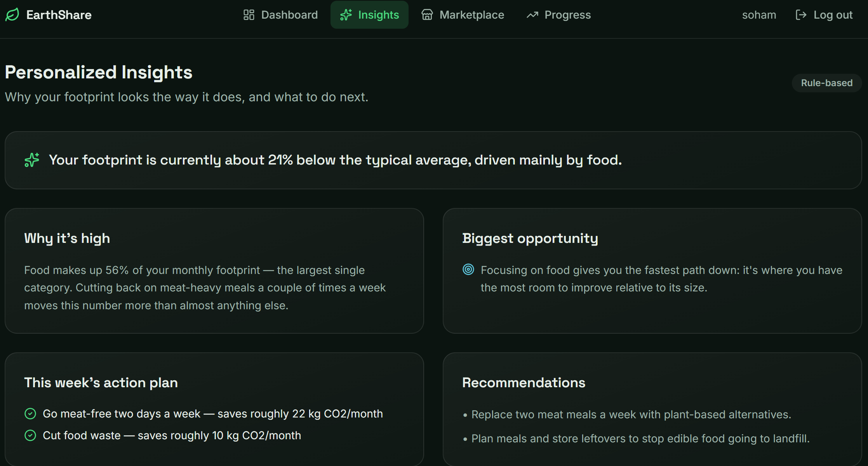The image size is (868, 466).
Task: Click the Marketplace storefront icon
Action: tap(427, 15)
